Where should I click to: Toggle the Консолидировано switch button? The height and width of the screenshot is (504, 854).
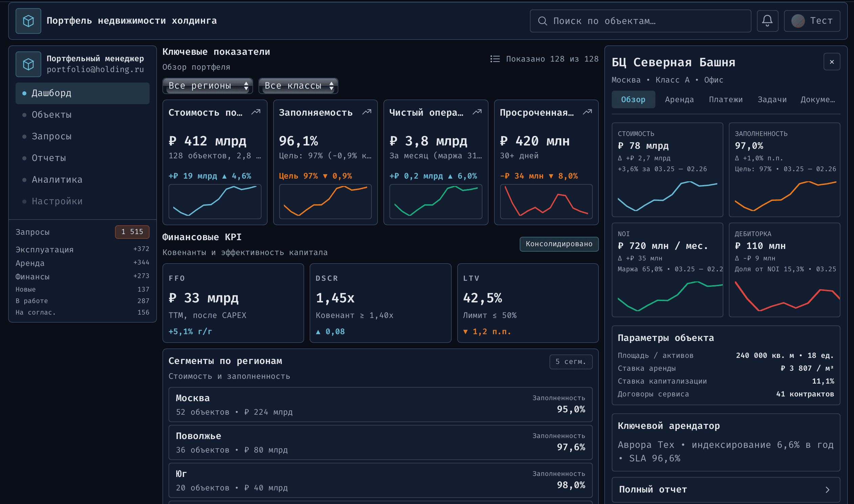coord(559,244)
